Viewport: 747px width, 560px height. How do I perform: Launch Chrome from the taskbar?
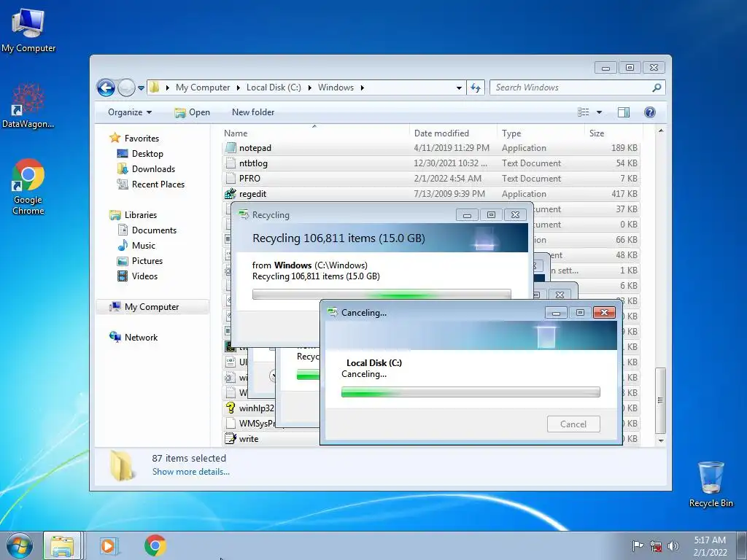(x=155, y=545)
